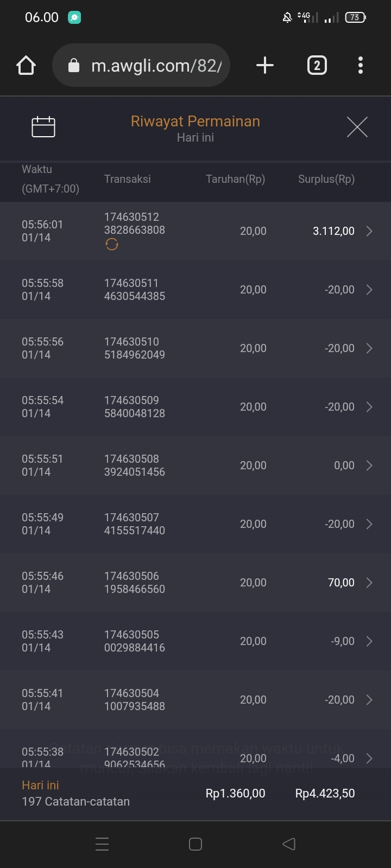Expand the -9,00 surplus row chevron

tap(369, 641)
